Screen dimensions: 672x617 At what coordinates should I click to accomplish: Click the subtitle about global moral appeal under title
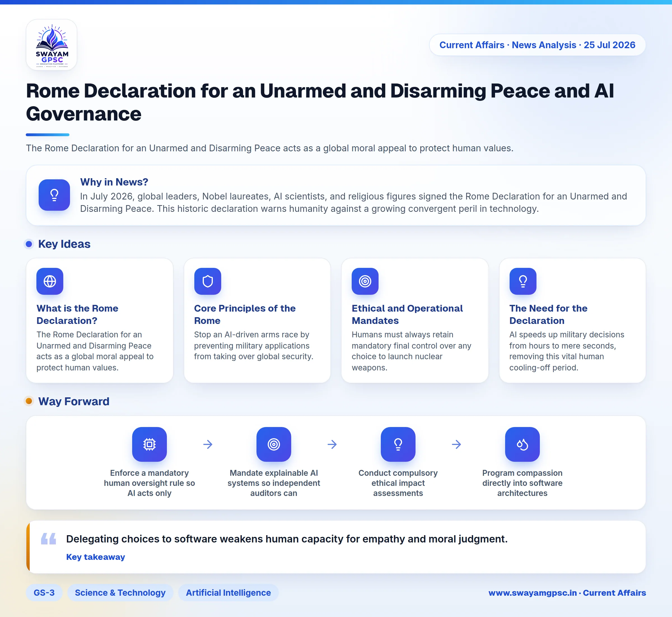click(270, 148)
